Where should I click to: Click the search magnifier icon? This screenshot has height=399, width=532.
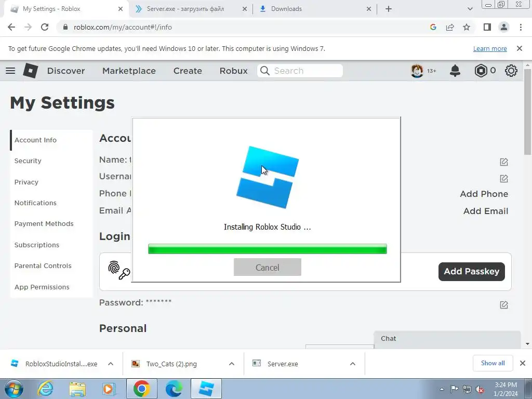[x=264, y=71]
